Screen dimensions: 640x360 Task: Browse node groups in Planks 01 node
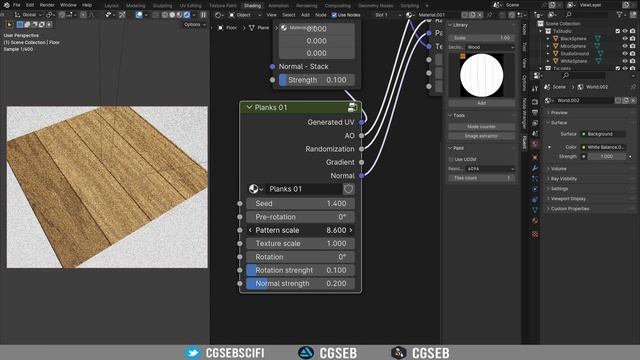tap(256, 189)
